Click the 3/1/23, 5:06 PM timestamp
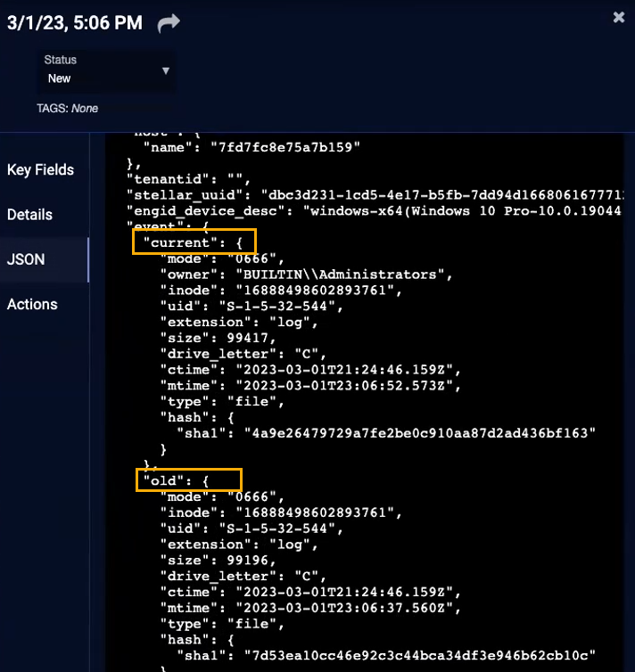 pyautogui.click(x=75, y=24)
